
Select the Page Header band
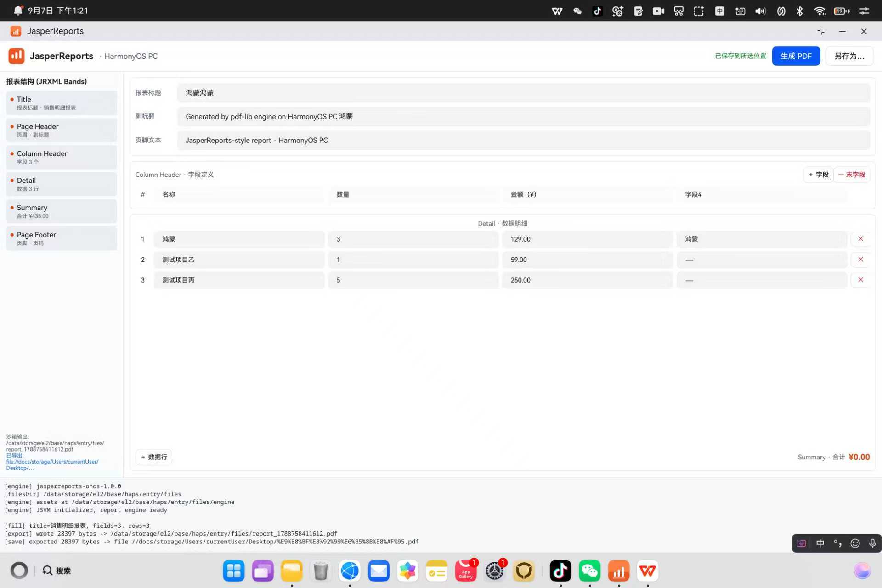coord(62,130)
